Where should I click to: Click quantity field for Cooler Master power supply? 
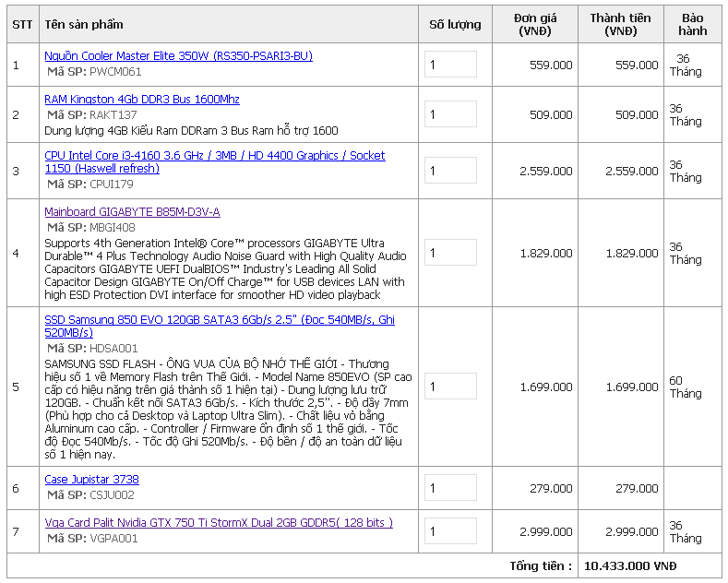(x=450, y=64)
